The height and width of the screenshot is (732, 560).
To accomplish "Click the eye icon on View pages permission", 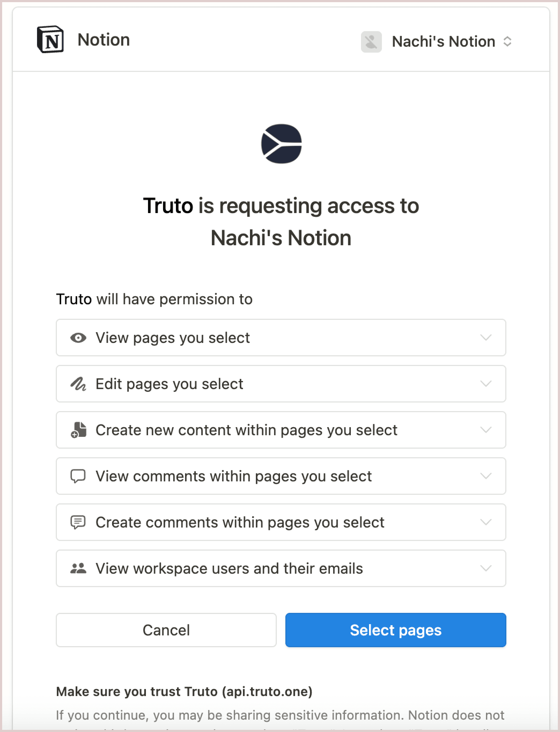I will point(78,338).
